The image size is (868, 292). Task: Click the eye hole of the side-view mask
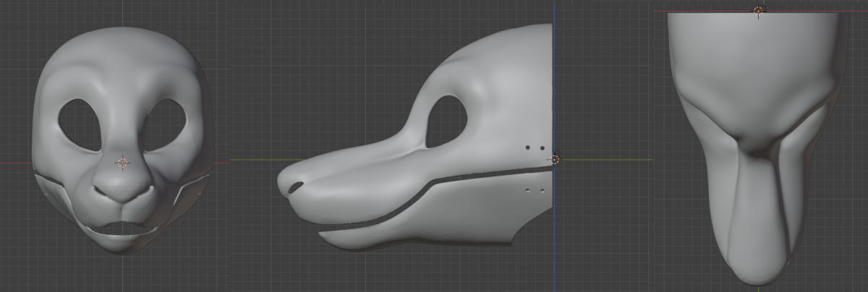click(x=447, y=120)
